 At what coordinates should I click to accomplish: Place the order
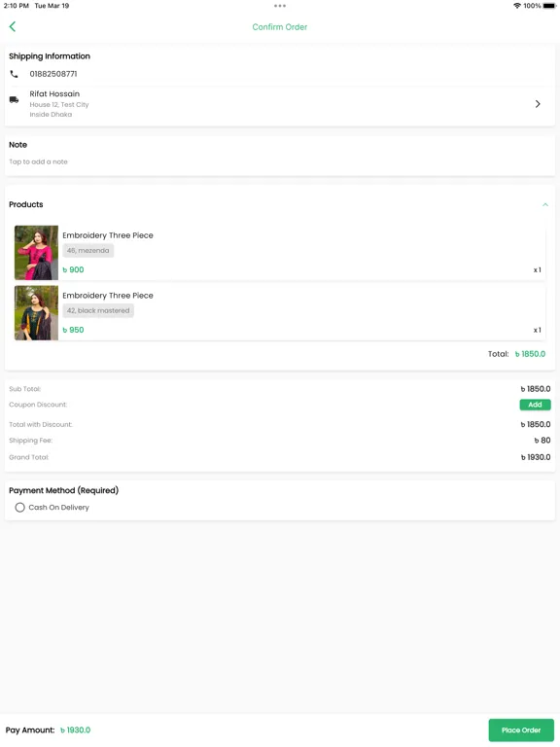point(521,729)
